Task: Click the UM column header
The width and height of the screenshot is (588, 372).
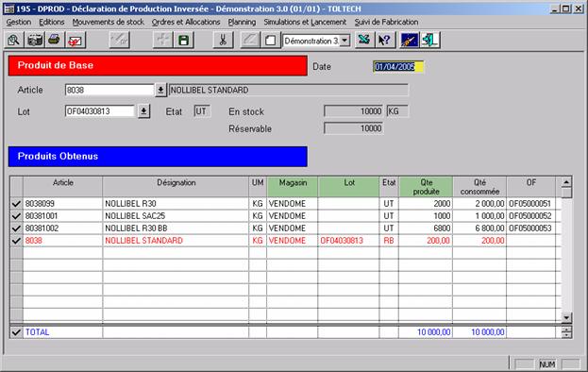Action: 258,186
